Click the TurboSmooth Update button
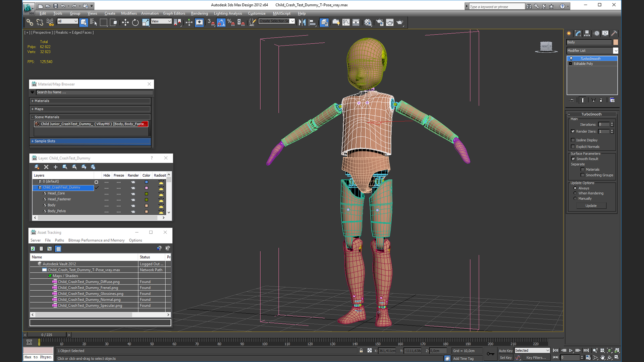Screen dimensions: 644x362 591,206
